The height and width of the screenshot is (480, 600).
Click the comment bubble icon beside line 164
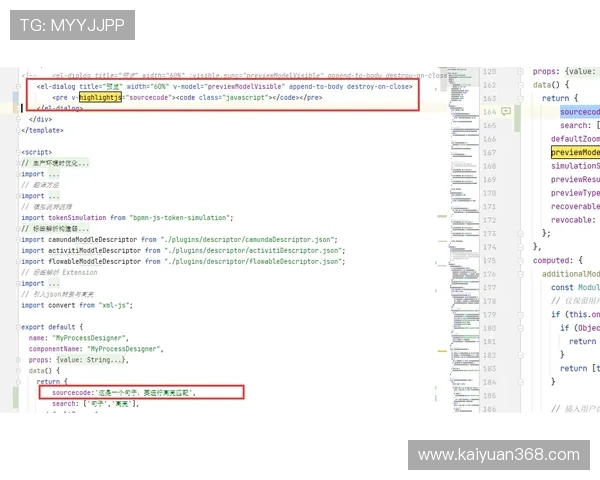click(507, 112)
